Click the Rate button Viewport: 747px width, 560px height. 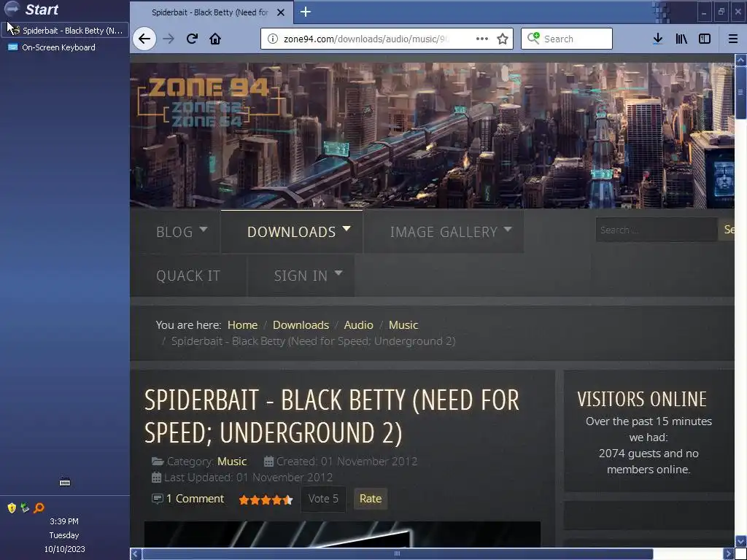pos(370,499)
